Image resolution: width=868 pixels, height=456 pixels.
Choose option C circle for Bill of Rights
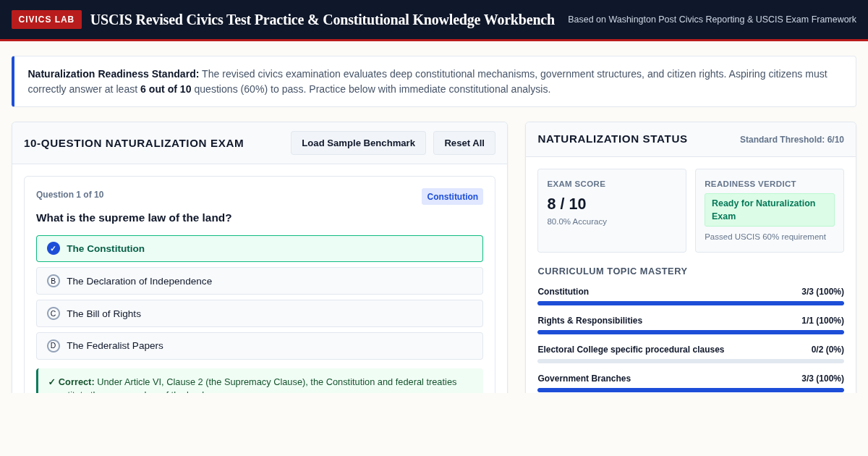(54, 313)
